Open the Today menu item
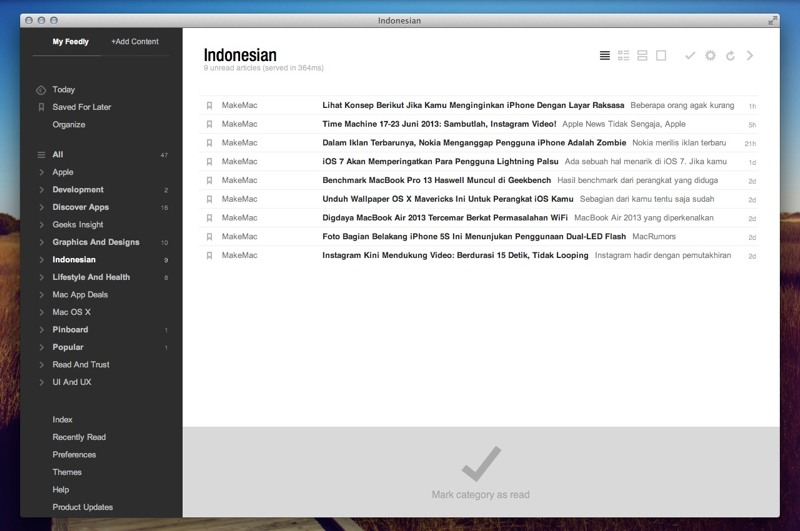Viewport: 800px width, 531px height. point(64,90)
